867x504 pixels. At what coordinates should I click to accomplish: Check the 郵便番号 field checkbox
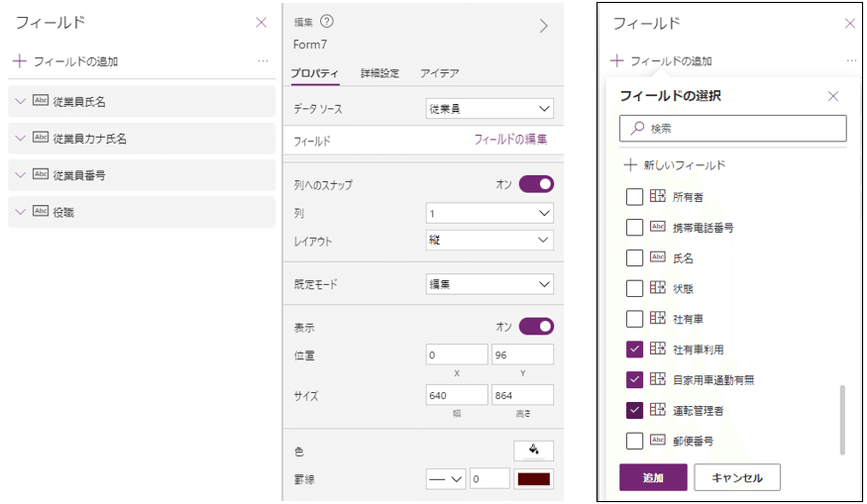coord(634,441)
